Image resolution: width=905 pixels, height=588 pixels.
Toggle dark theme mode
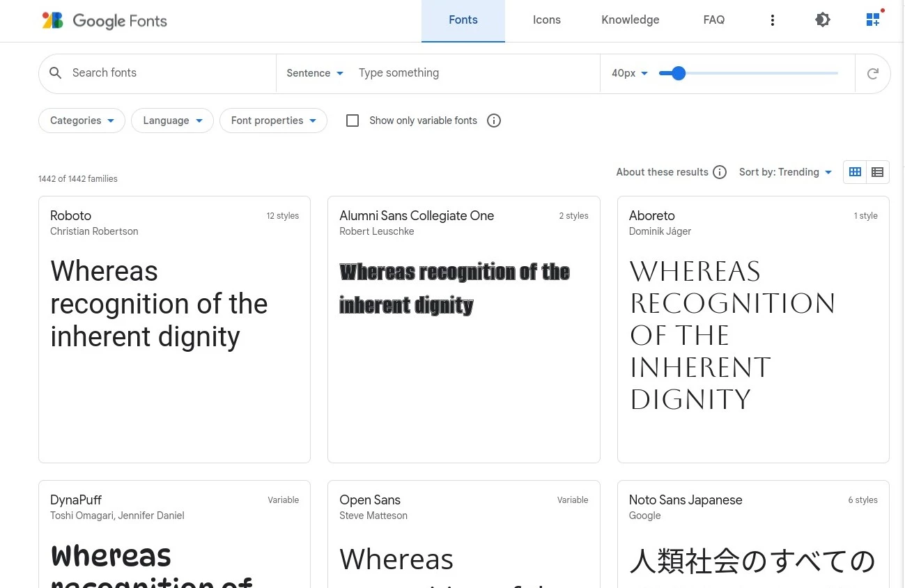[823, 20]
